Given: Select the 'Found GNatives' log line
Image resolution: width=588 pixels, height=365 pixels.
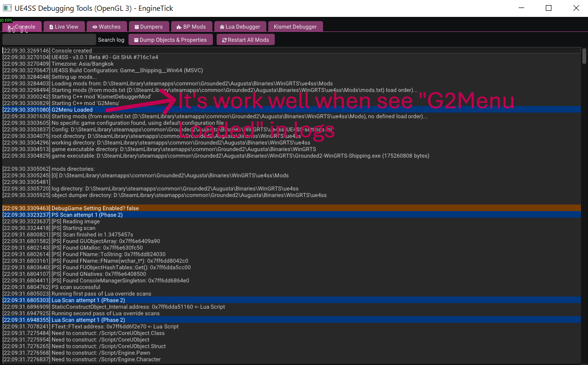Looking at the screenshot, I should coord(291,274).
